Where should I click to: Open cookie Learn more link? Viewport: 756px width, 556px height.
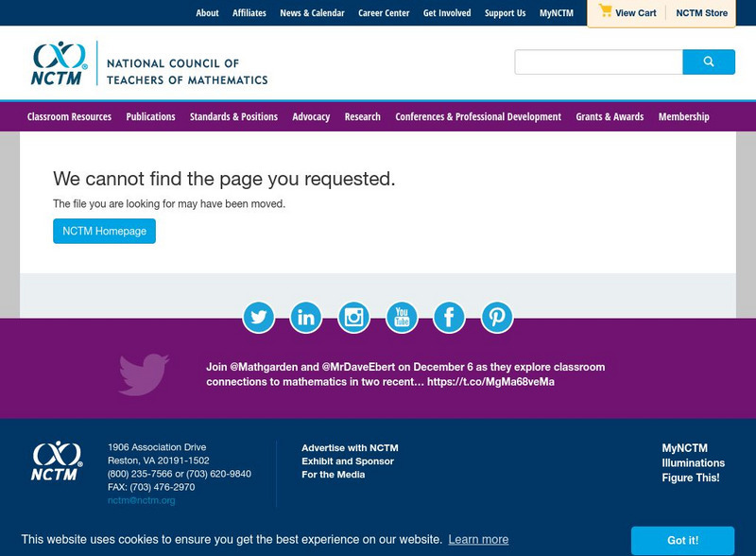coord(478,540)
